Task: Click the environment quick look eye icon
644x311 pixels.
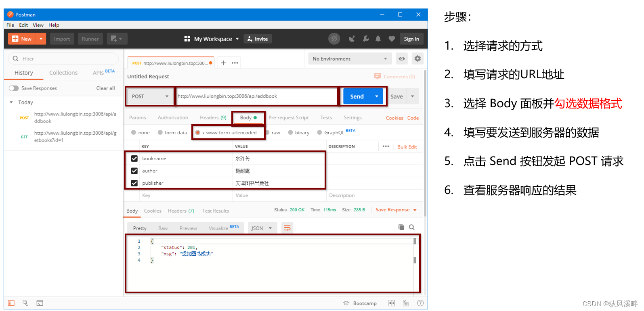Action: click(x=402, y=59)
